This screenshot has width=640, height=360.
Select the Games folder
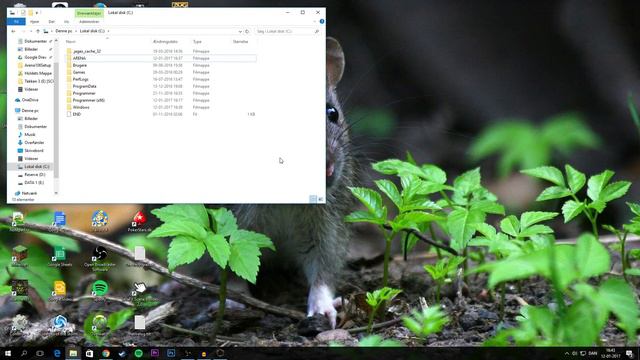tap(162, 72)
